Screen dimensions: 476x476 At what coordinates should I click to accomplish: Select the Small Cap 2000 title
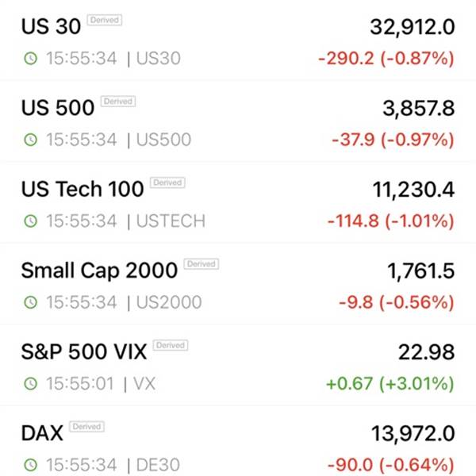99,270
